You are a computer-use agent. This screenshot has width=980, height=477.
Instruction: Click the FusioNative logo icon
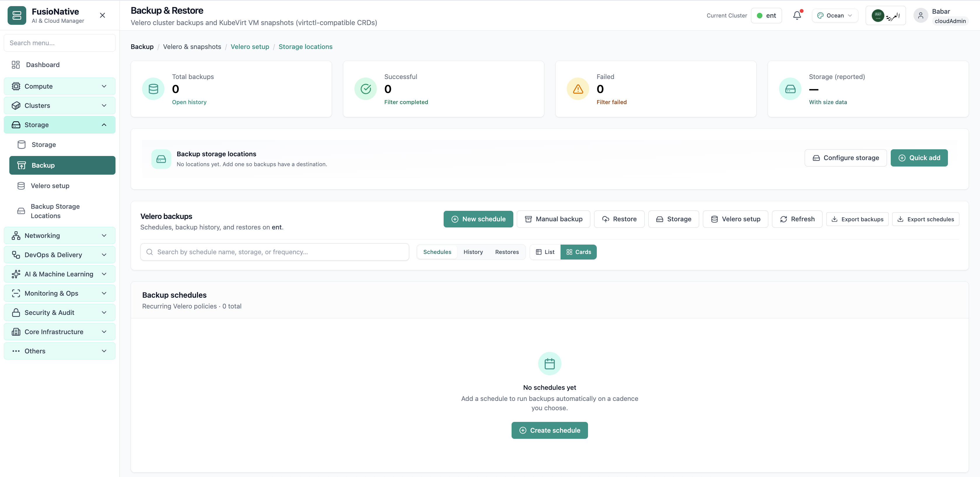[x=17, y=15]
